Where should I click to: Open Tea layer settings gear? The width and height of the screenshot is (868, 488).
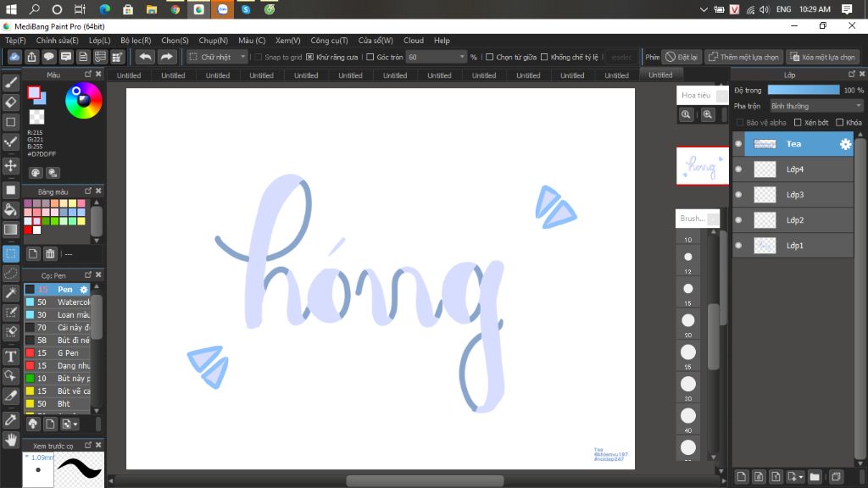(845, 144)
